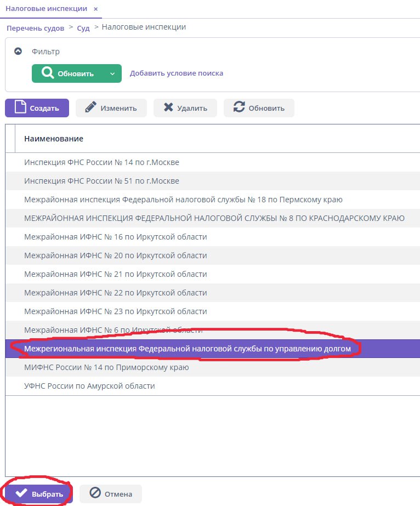Sort by the Наименование column header
The width and height of the screenshot is (420, 506).
[54, 139]
